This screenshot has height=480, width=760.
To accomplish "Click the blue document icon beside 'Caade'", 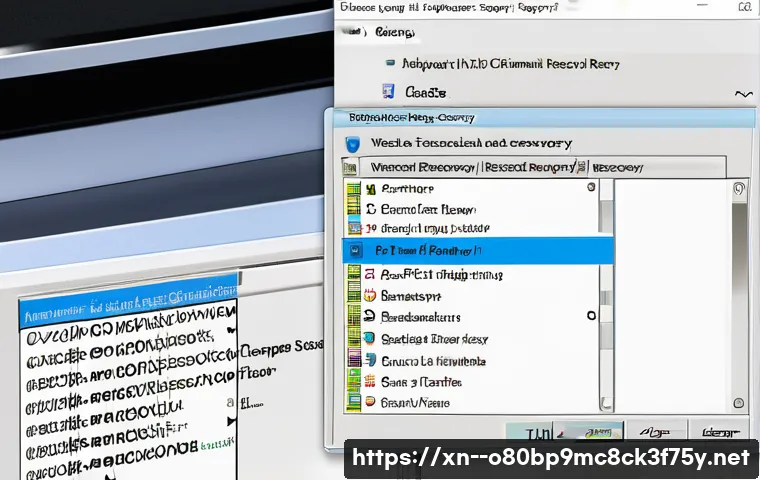I will pos(388,91).
